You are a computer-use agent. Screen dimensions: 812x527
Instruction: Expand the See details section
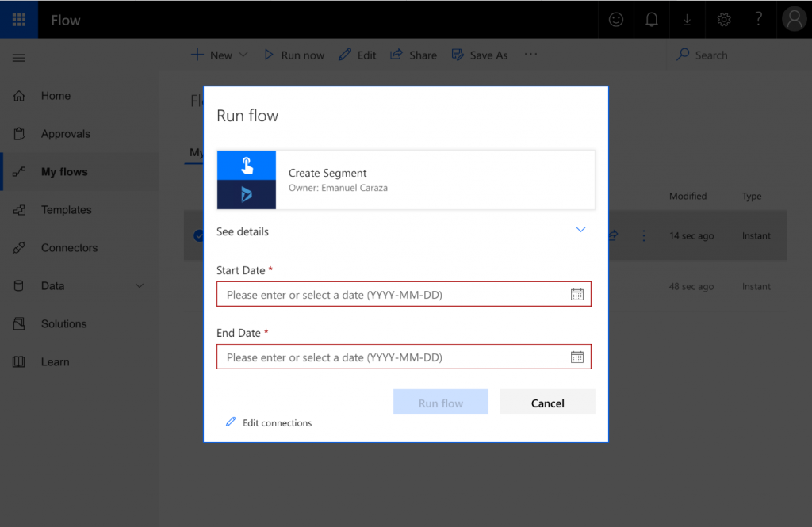click(x=580, y=229)
